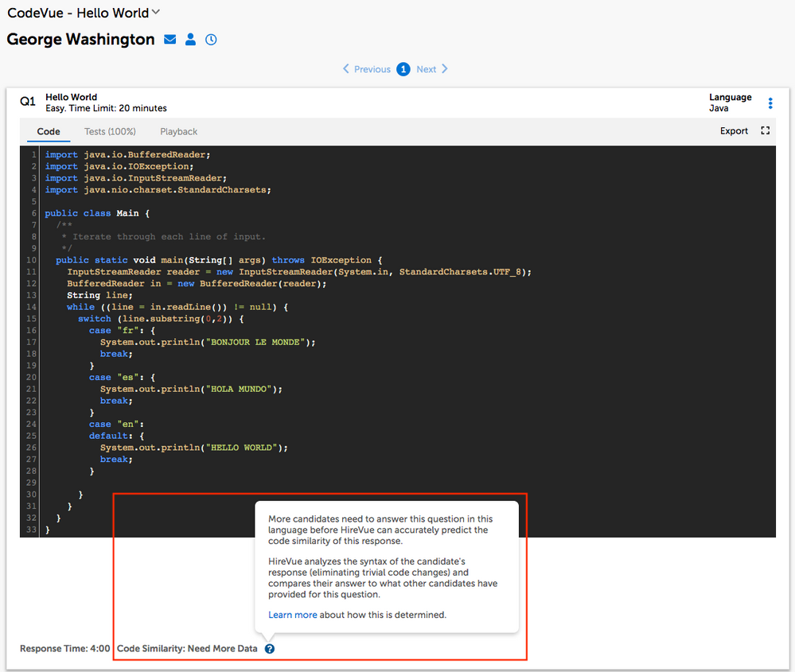
Task: Click the Export button
Action: 734,131
